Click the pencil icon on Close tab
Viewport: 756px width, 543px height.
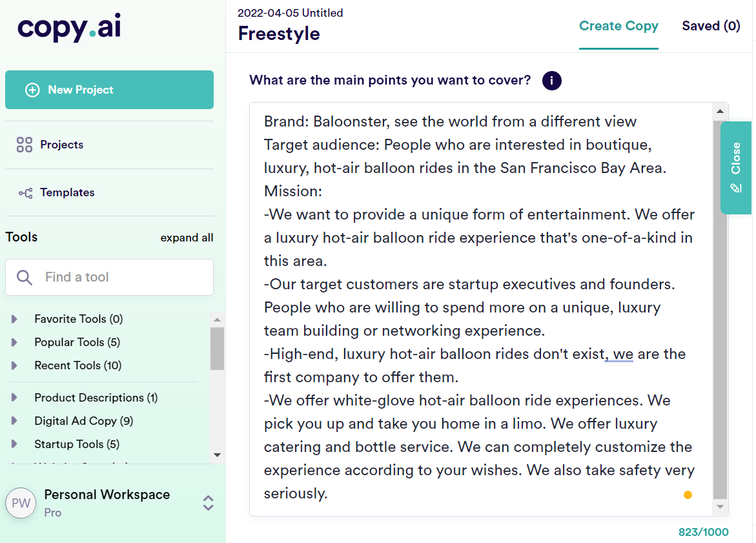pyautogui.click(x=736, y=188)
